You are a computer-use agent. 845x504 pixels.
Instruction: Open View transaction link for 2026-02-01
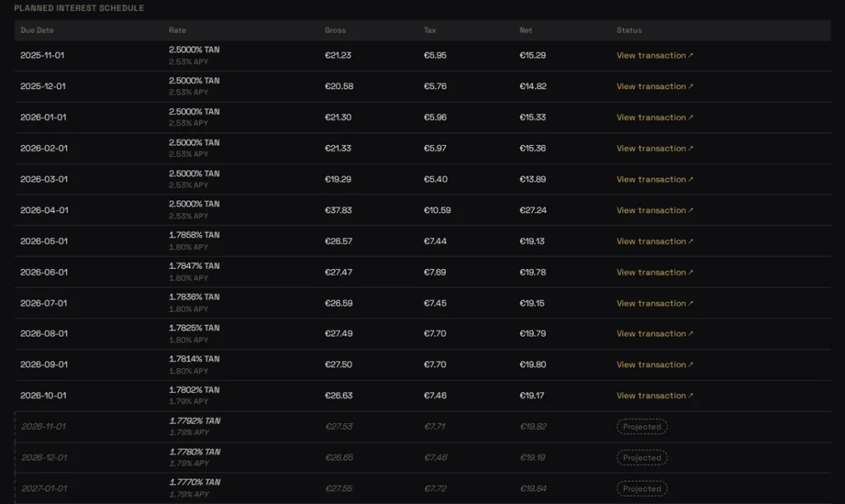pos(654,148)
